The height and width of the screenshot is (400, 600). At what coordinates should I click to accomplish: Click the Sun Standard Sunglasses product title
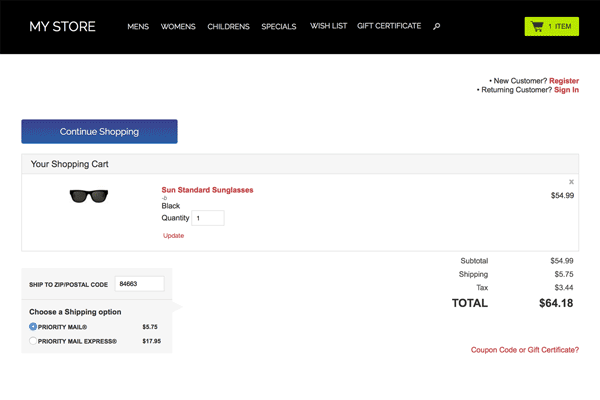[207, 189]
